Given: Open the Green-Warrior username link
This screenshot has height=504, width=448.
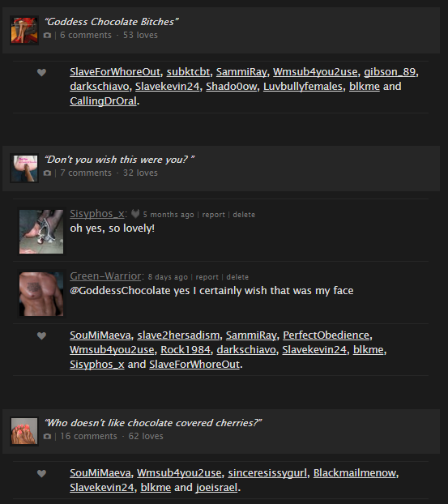Looking at the screenshot, I should click(x=106, y=276).
